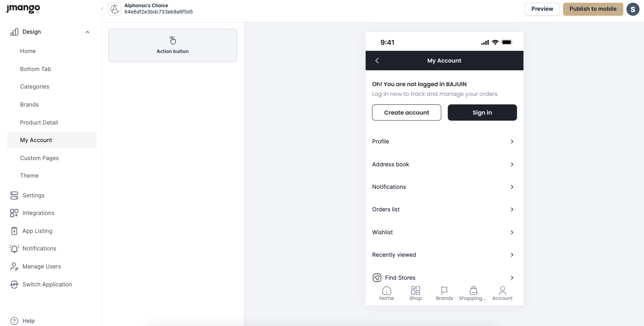Expand the Profile row chevron
Viewport: 644px width, 326px height.
[x=512, y=142]
